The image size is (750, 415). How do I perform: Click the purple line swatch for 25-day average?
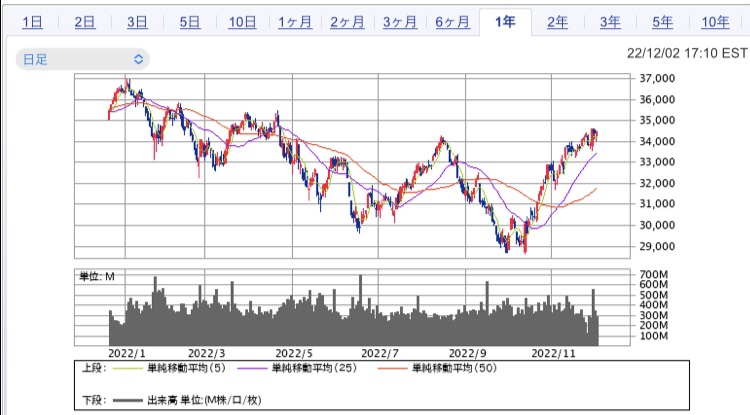tap(252, 369)
